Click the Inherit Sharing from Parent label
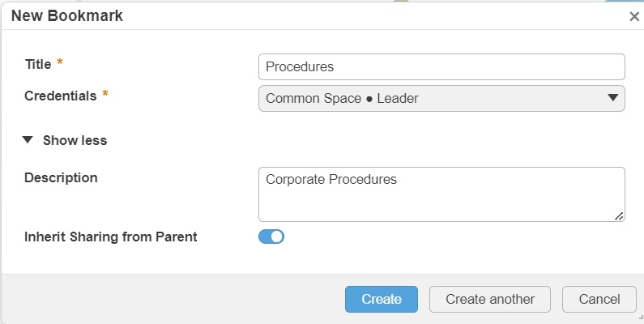 click(x=111, y=237)
